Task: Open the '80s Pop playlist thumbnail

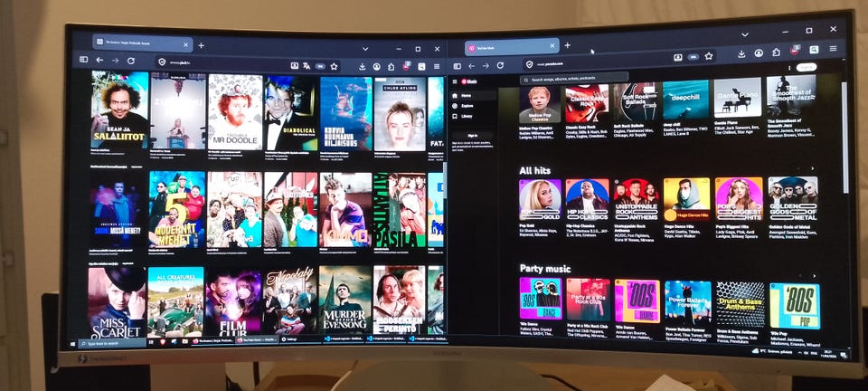Action: coord(795,305)
